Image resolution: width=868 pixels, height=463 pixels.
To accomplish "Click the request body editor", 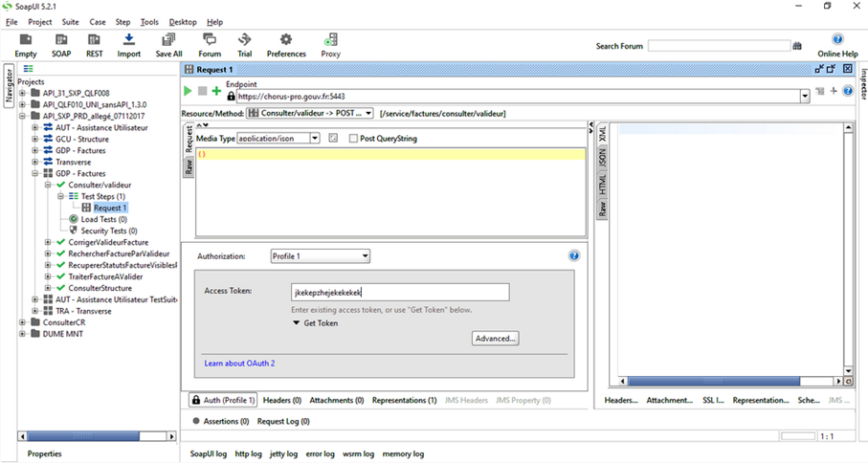I will [x=390, y=192].
